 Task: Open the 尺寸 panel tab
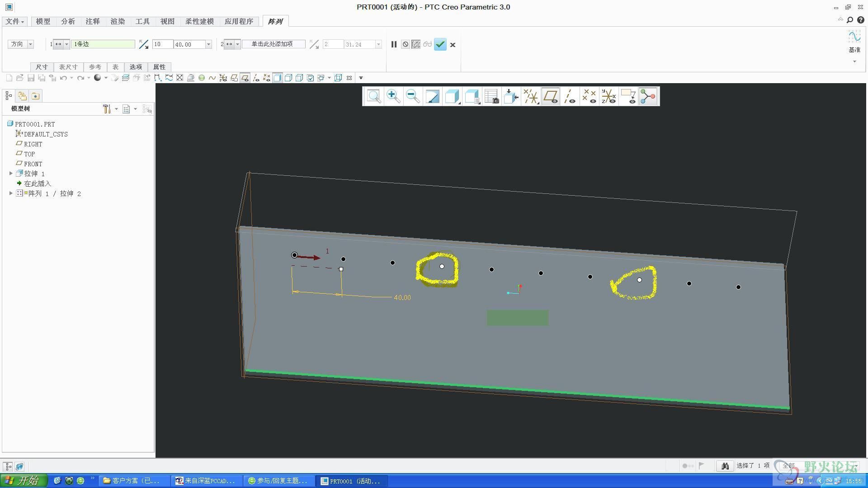[x=42, y=67]
